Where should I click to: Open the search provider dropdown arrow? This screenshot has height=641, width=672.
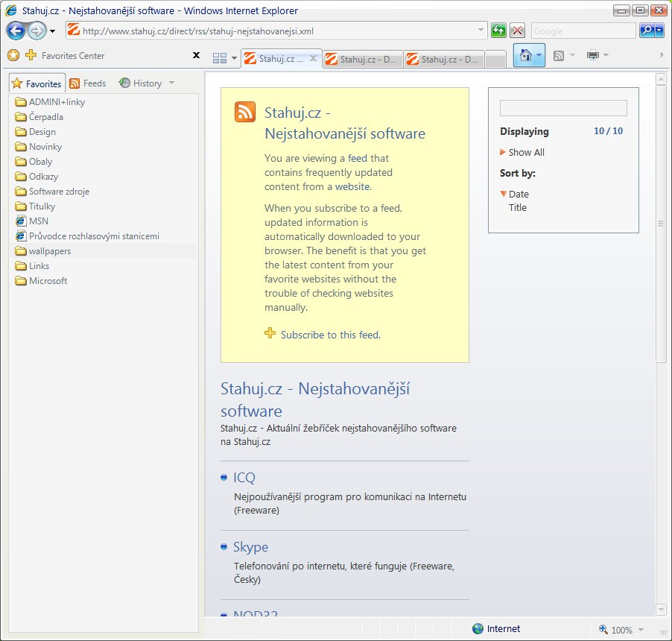tap(659, 31)
